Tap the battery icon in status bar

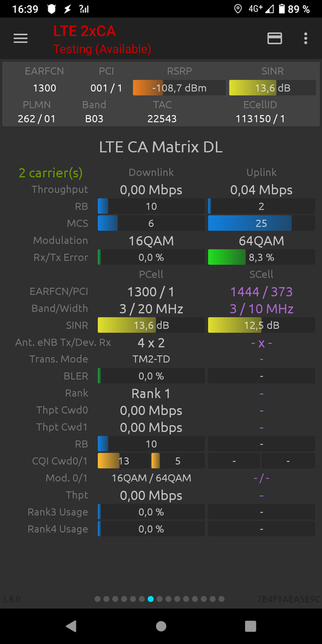[281, 9]
